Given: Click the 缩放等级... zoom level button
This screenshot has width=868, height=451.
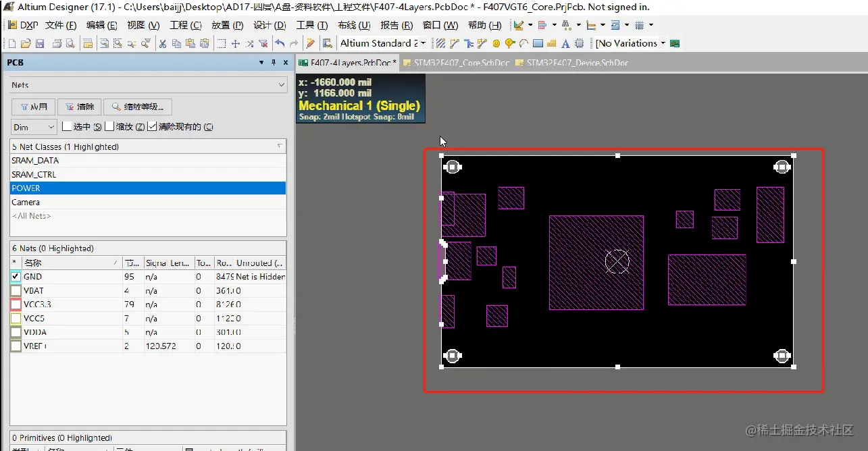Looking at the screenshot, I should click(138, 107).
